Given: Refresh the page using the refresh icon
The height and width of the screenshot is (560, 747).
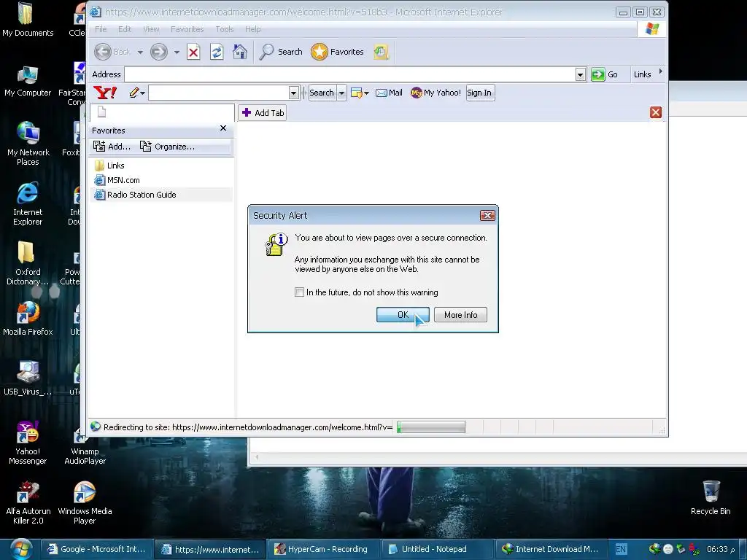Looking at the screenshot, I should pyautogui.click(x=217, y=52).
